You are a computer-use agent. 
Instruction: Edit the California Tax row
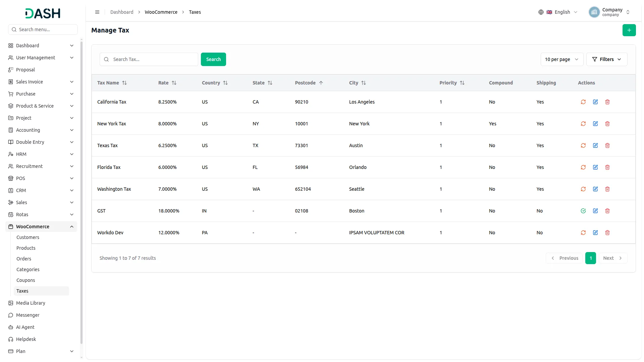pyautogui.click(x=595, y=102)
